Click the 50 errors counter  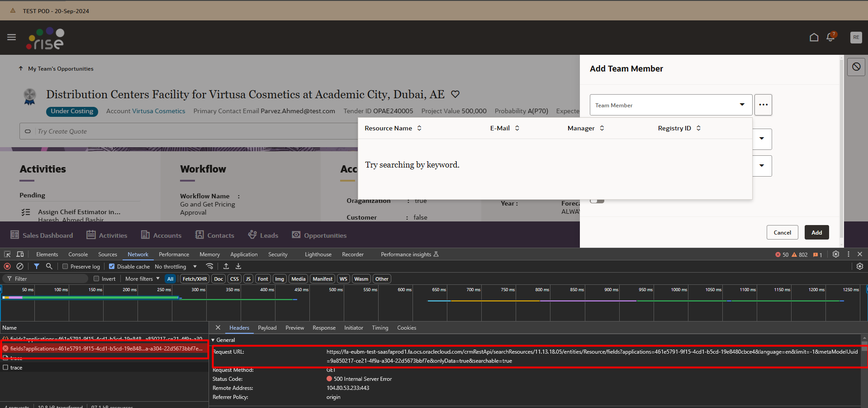pyautogui.click(x=782, y=255)
